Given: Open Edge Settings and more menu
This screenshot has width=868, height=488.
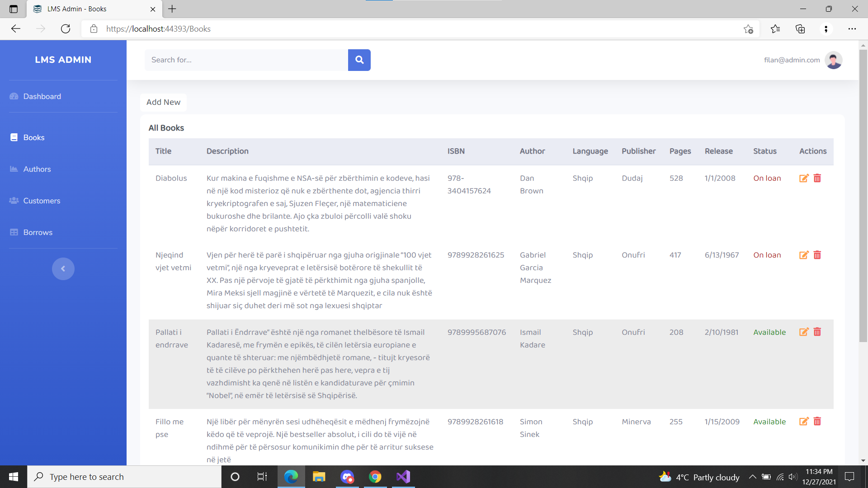Looking at the screenshot, I should tap(852, 29).
